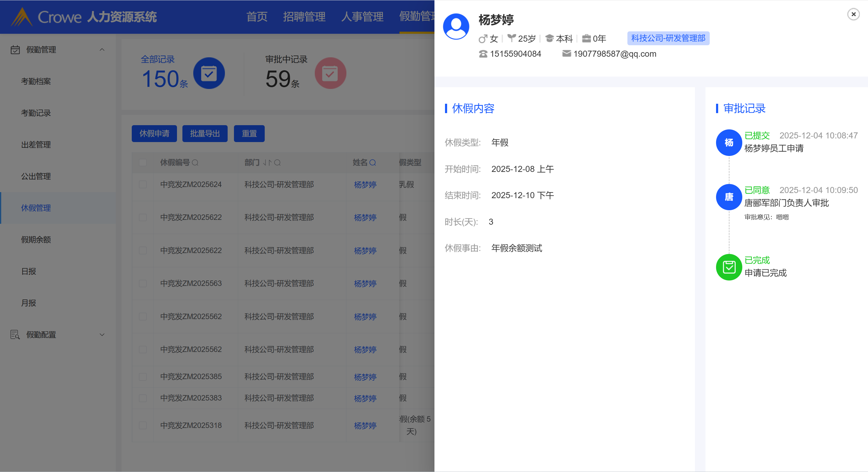Check the row for 中竞发ZM2025624
Viewport: 868px width, 472px height.
point(143,184)
